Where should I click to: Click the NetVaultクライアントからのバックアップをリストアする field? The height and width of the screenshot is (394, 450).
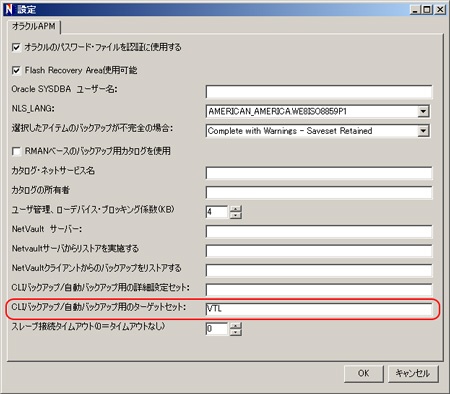coord(319,270)
